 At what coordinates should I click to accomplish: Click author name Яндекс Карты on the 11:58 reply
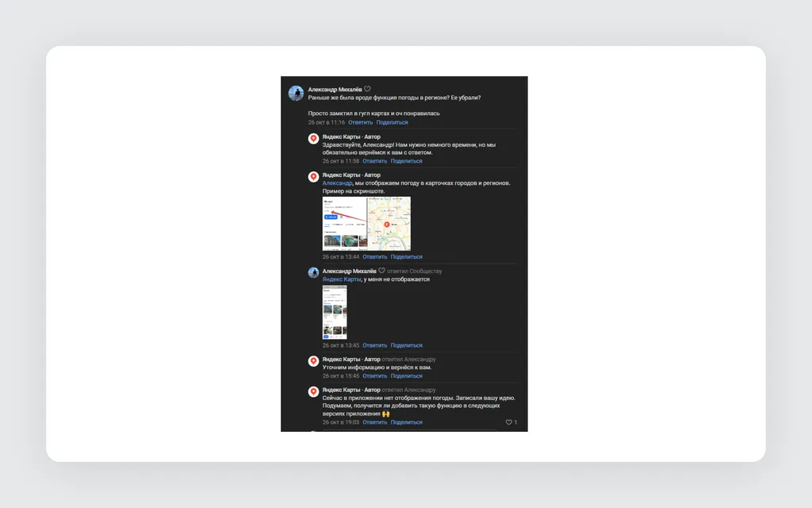[341, 137]
